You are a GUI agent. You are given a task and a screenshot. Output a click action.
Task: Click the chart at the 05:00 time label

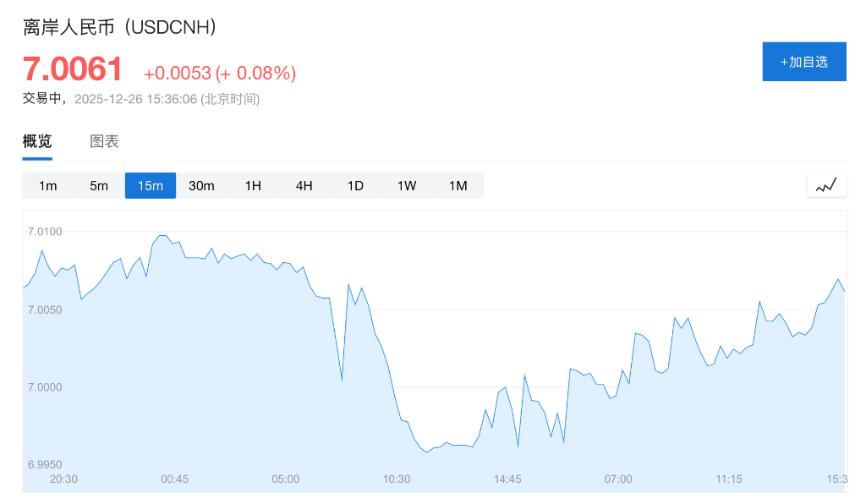(x=286, y=479)
